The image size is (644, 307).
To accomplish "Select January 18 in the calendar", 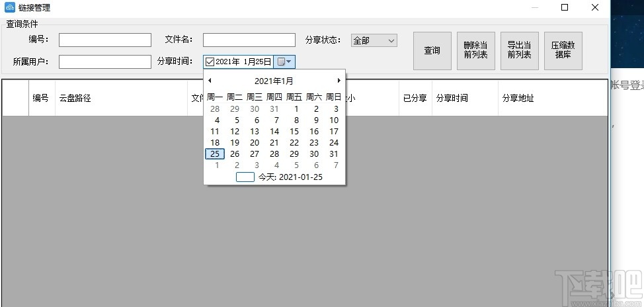I will (x=215, y=143).
